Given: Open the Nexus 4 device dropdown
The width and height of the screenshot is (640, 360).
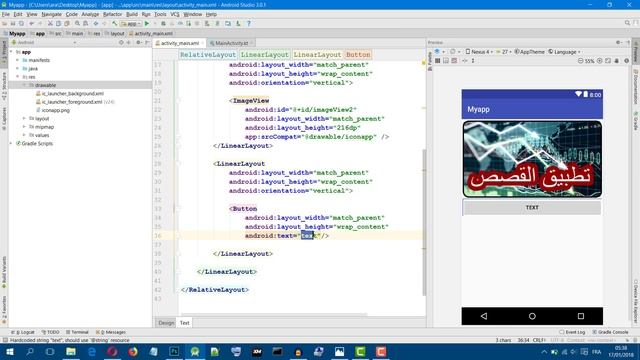Looking at the screenshot, I should coord(479,52).
